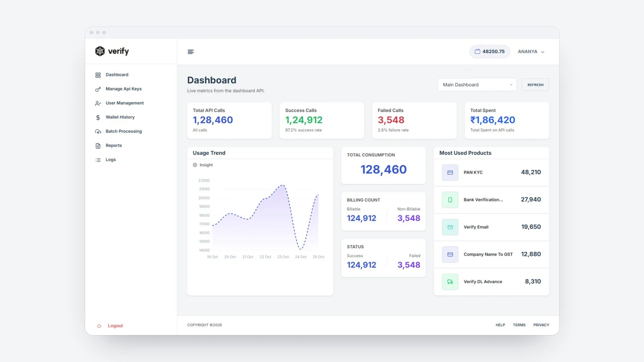Viewport: 644px width, 362px height.
Task: Click the list icon beside Logs
Action: click(x=98, y=160)
